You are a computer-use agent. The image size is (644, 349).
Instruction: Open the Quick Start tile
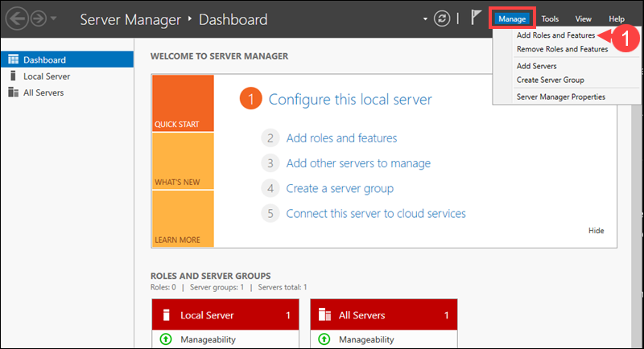click(x=183, y=104)
